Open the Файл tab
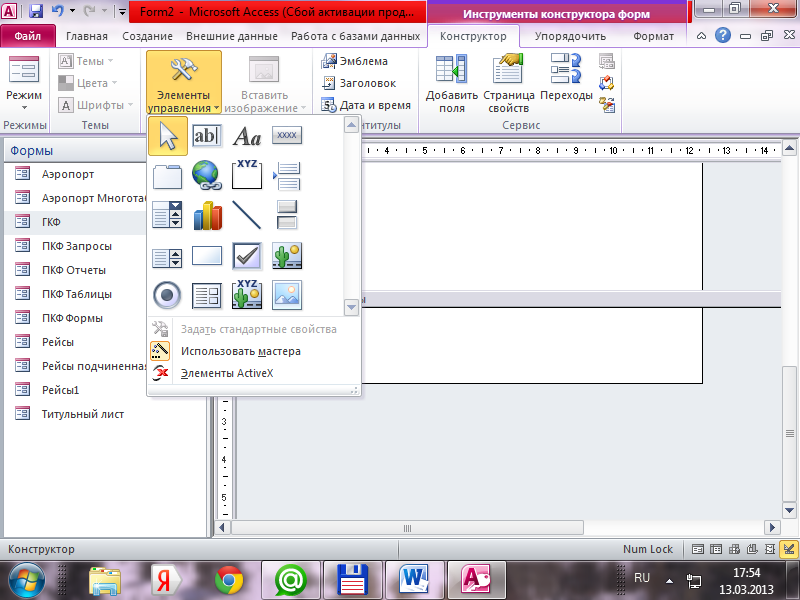This screenshot has height=600, width=800. point(28,36)
